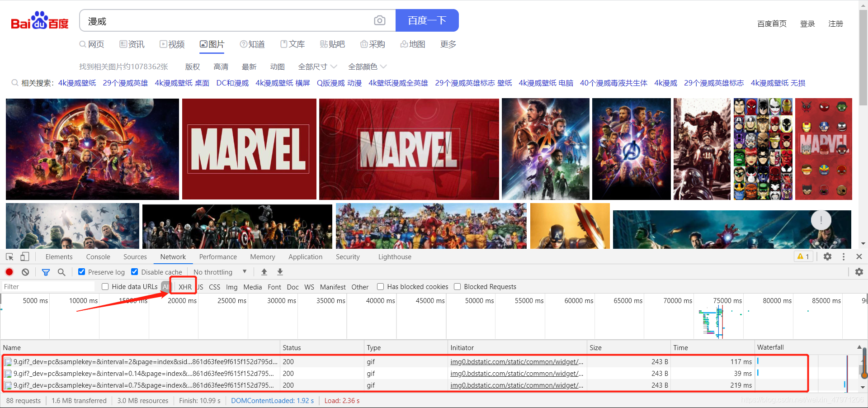Open the Application tab
Screen dimensions: 868x408
tap(306, 257)
